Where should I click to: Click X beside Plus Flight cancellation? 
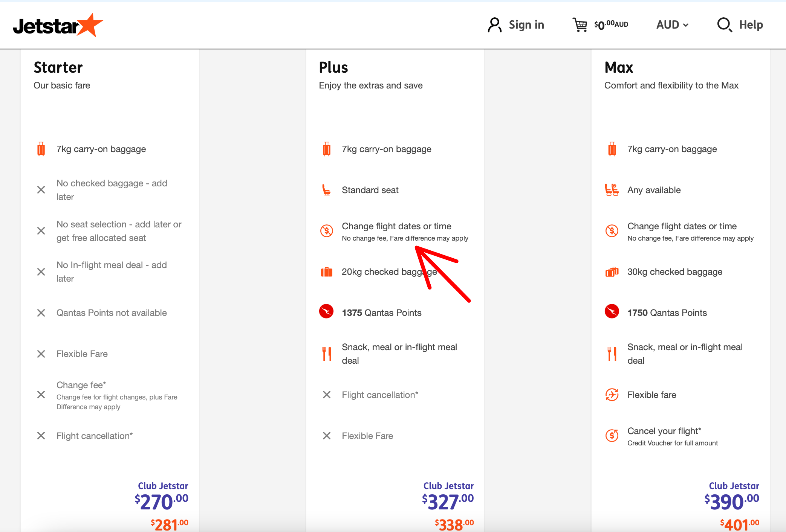pyautogui.click(x=327, y=395)
